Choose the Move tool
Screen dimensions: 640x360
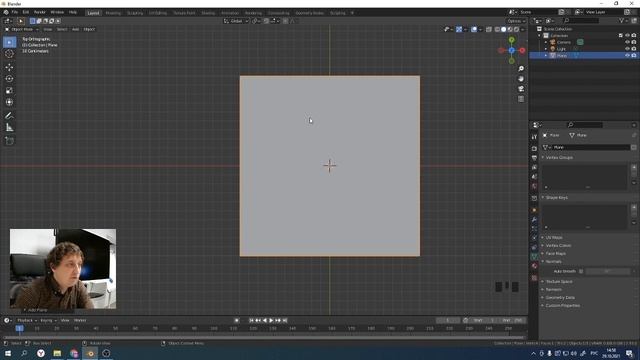point(9,67)
